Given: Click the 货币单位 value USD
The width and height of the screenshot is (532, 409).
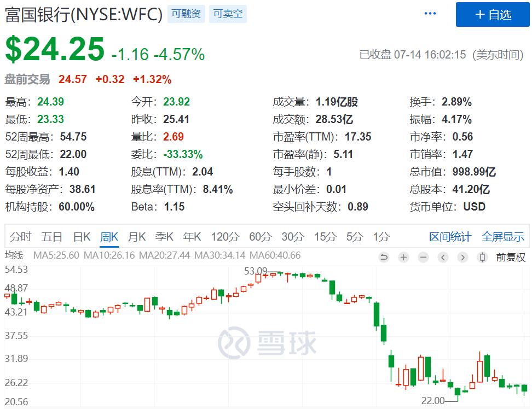Looking at the screenshot, I should click(475, 207).
